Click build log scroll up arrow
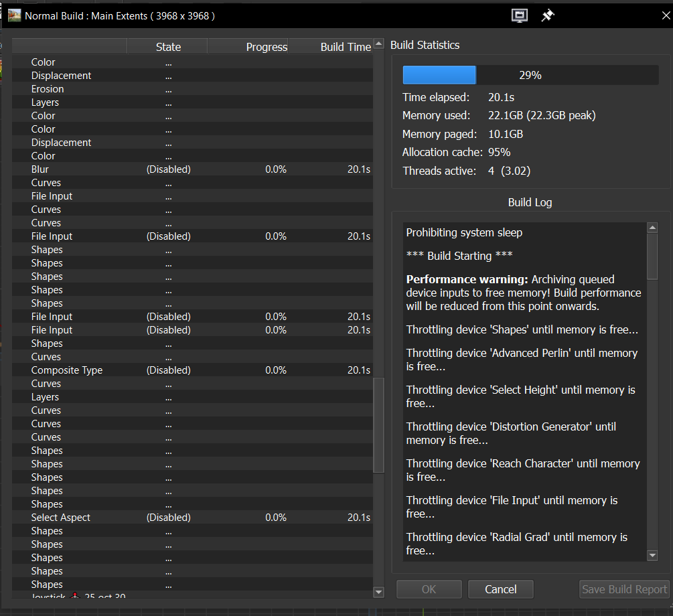 pos(652,228)
